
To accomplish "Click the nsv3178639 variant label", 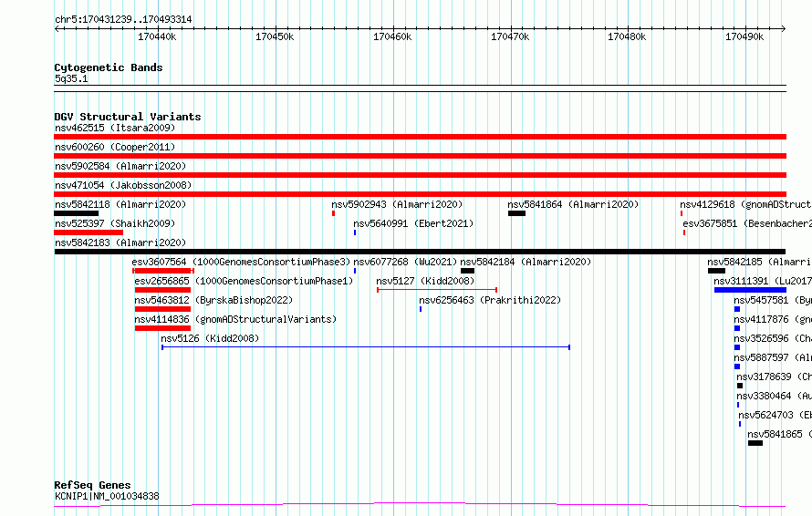I will (x=775, y=377).
